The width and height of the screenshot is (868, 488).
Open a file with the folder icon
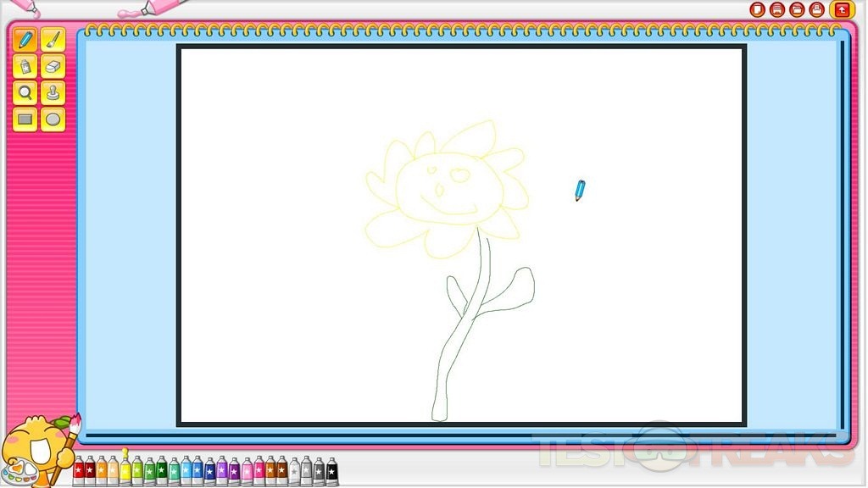point(797,9)
